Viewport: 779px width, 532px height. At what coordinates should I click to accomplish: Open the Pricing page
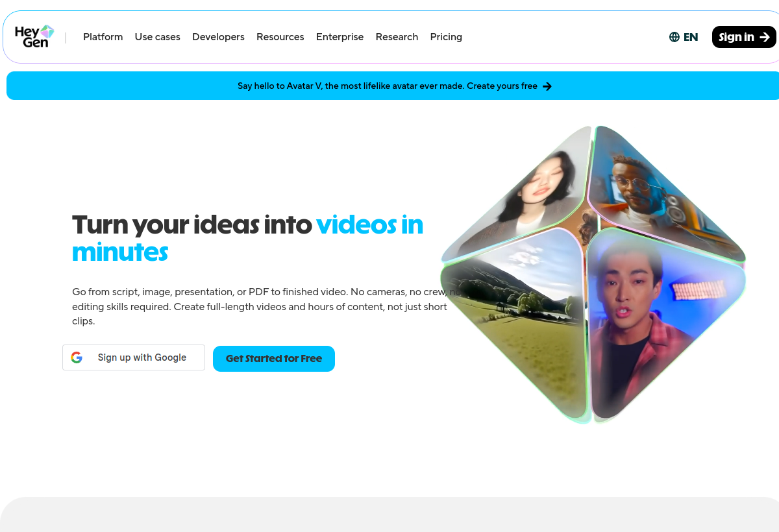click(x=446, y=37)
